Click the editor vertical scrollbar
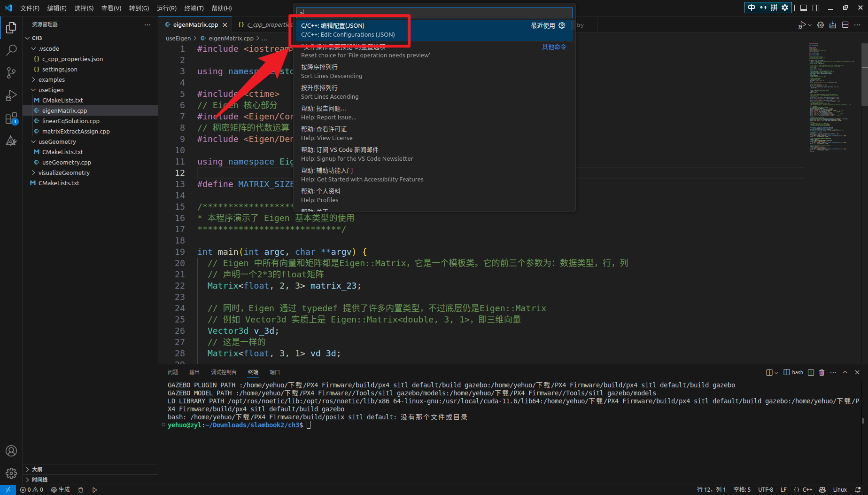Image resolution: width=868 pixels, height=495 pixels. tap(864, 75)
